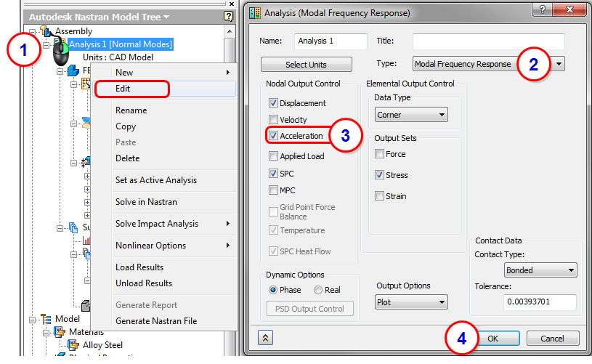
Task: Choose Generate Nastran File
Action: [x=164, y=321]
